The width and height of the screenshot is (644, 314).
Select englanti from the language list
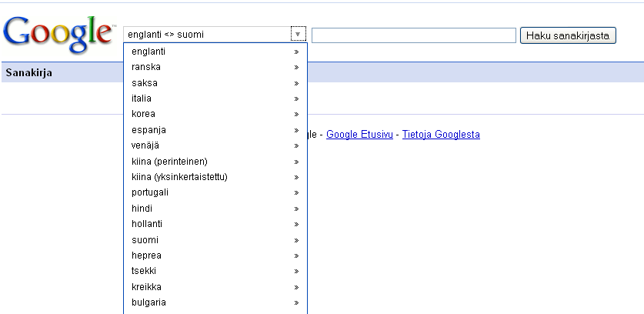pos(148,52)
